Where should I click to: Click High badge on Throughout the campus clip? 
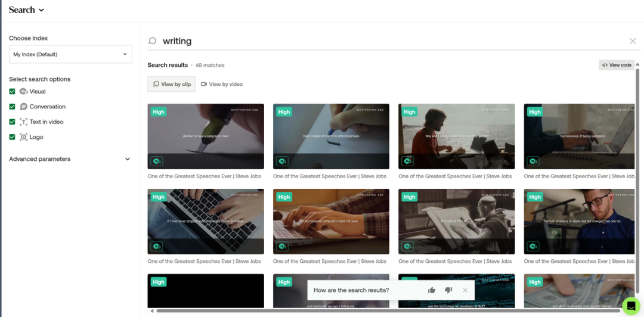410,197
